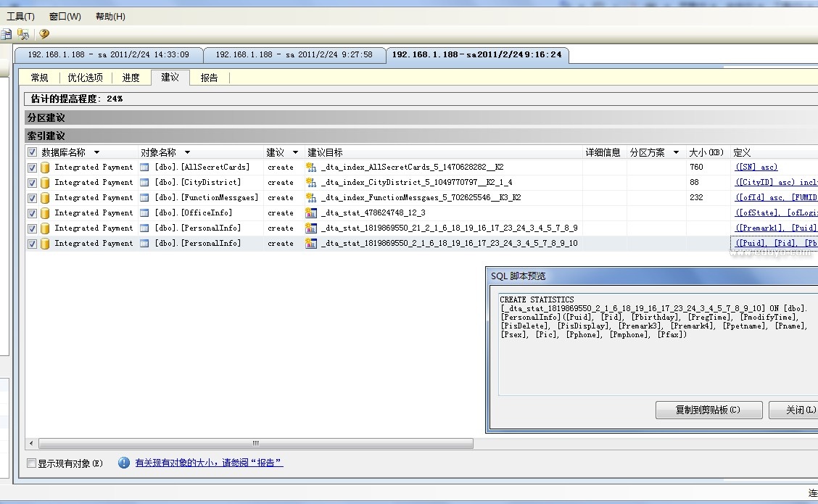The image size is (818, 504).
Task: Click the index icon for _dta_index_FunctionMessgaes
Action: tap(311, 198)
